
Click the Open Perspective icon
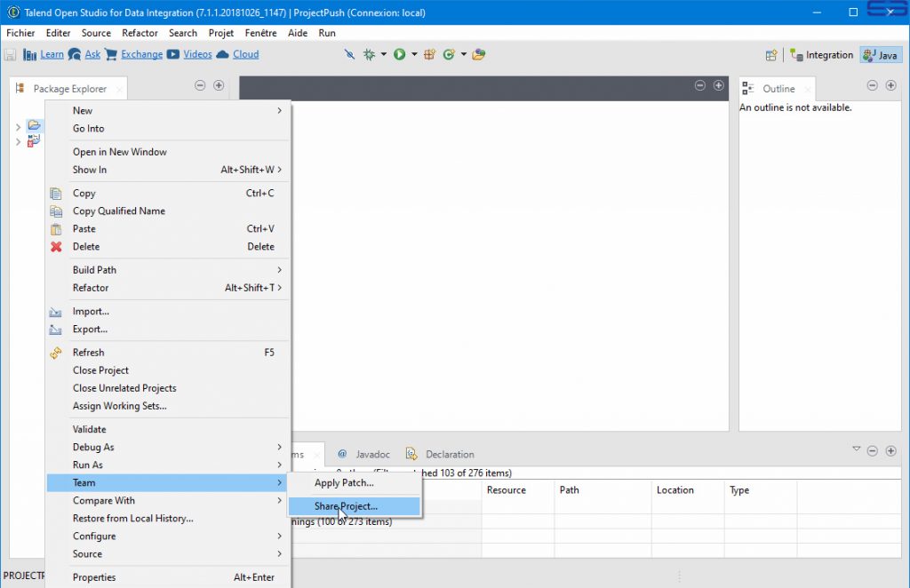771,55
